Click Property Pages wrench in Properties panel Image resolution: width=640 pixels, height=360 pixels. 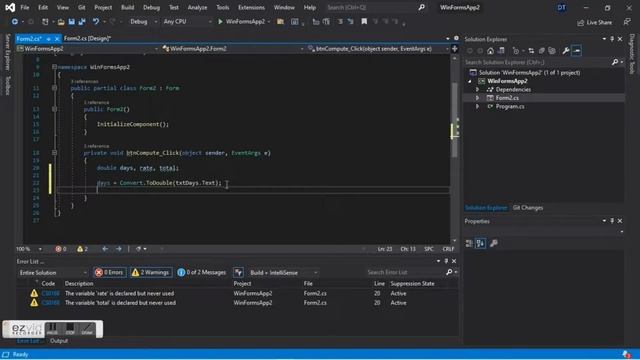[493, 243]
